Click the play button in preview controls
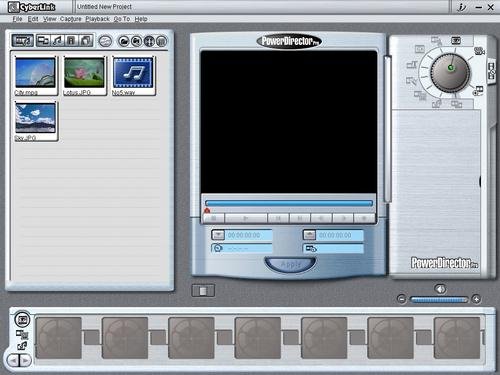The image size is (500, 375). coord(246,218)
